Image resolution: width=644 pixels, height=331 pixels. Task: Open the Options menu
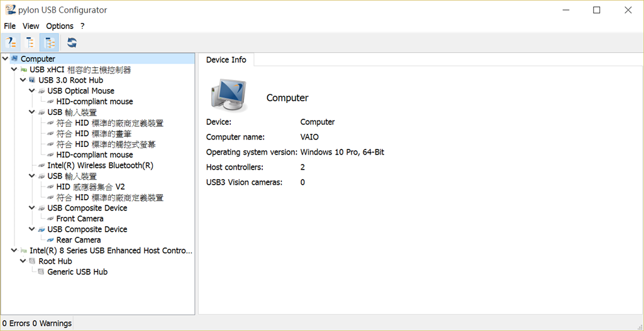click(x=60, y=26)
